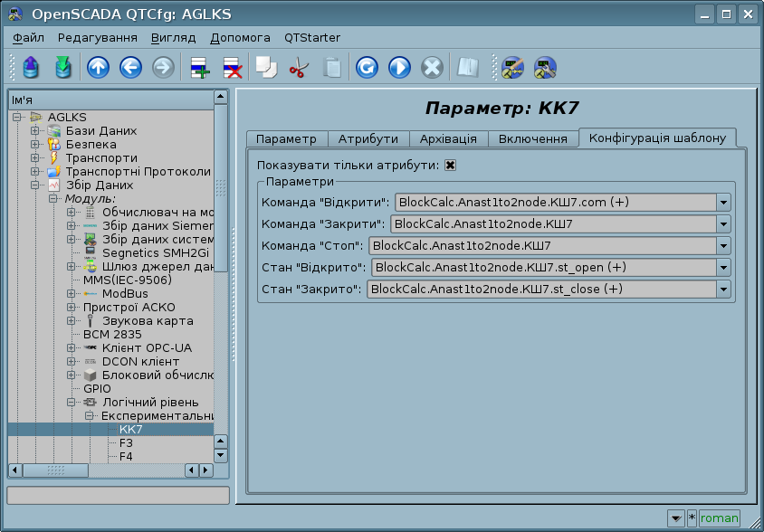
Task: Click the load from database icon
Action: tap(31, 67)
